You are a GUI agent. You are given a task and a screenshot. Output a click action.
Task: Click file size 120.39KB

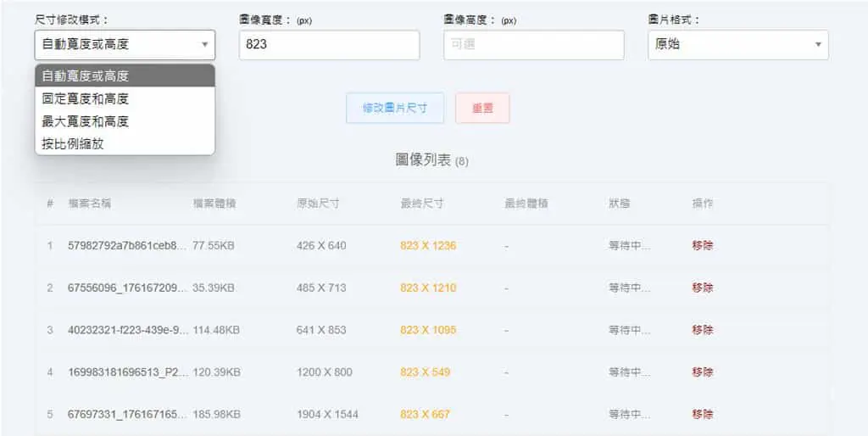pos(216,372)
